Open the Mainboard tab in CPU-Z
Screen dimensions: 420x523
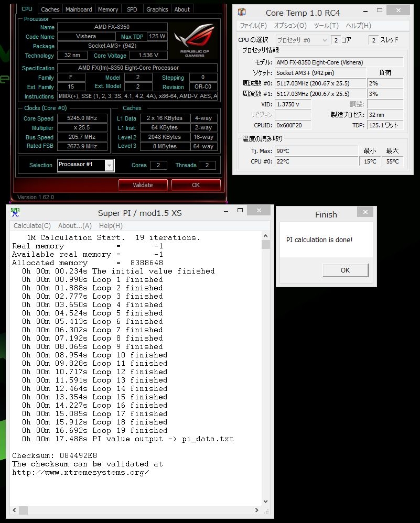tap(79, 9)
